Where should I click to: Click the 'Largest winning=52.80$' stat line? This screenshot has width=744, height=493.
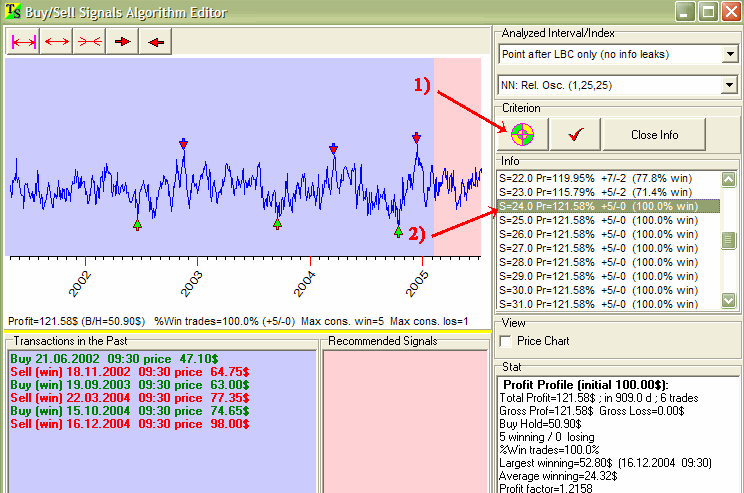(605, 463)
